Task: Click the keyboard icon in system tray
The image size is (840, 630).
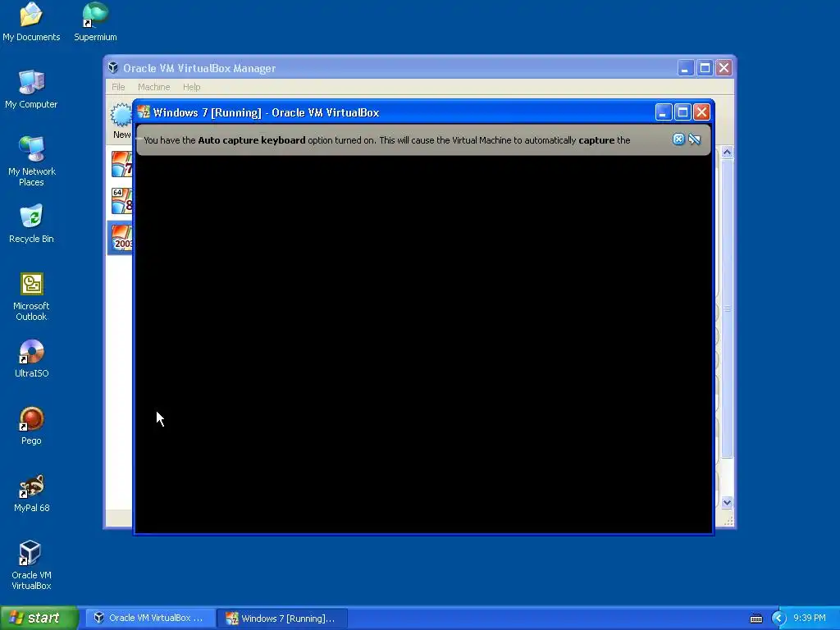Action: pos(756,619)
